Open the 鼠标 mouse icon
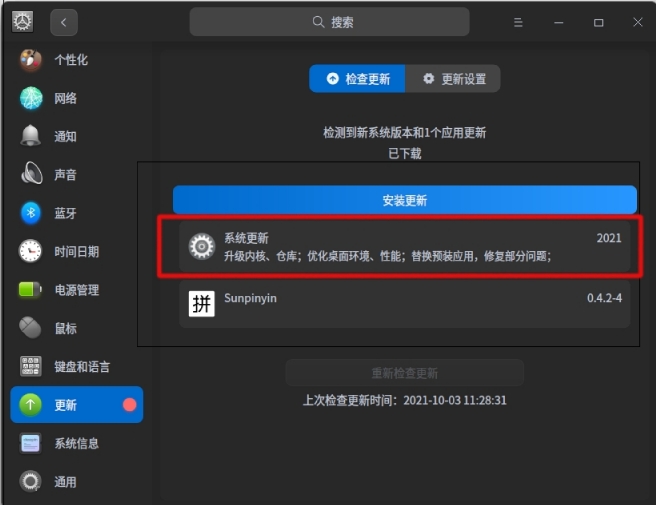656x505 pixels. [30, 328]
